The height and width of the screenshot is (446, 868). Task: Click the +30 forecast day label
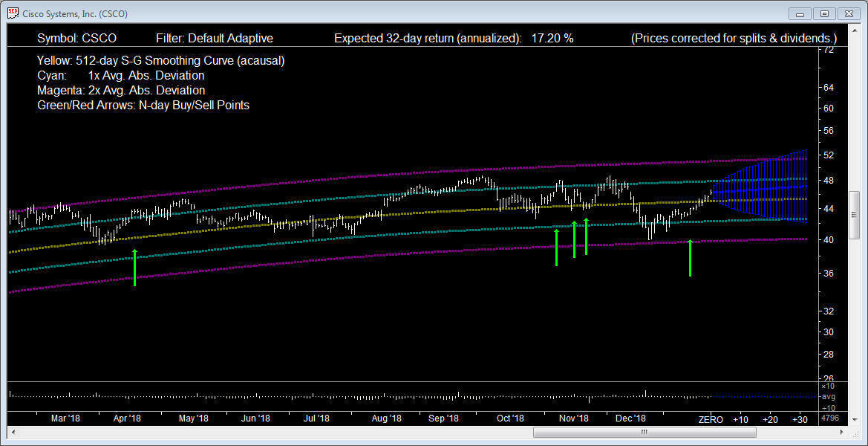[x=800, y=419]
